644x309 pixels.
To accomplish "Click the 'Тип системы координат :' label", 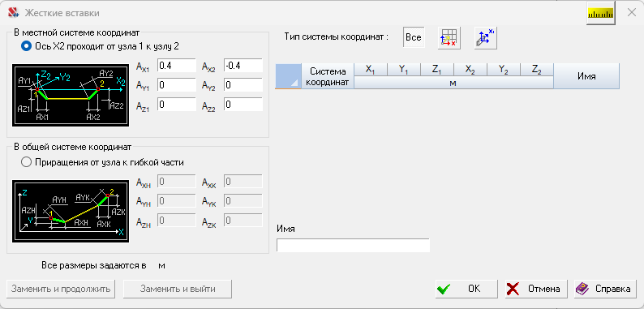I will pos(337,36).
